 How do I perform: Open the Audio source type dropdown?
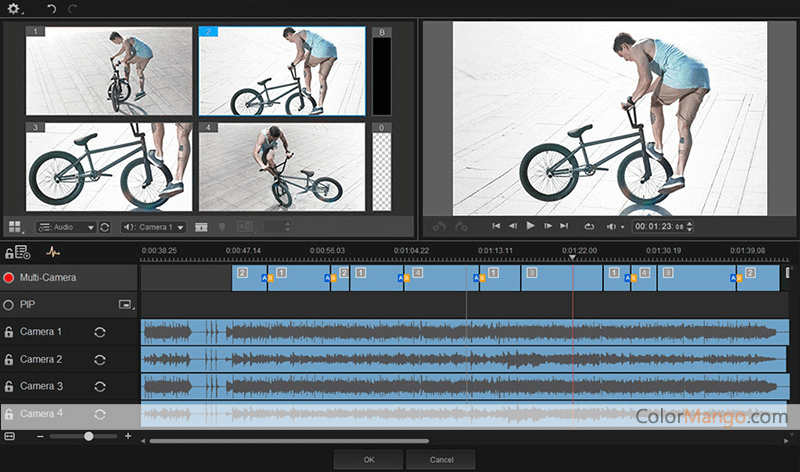coord(66,227)
